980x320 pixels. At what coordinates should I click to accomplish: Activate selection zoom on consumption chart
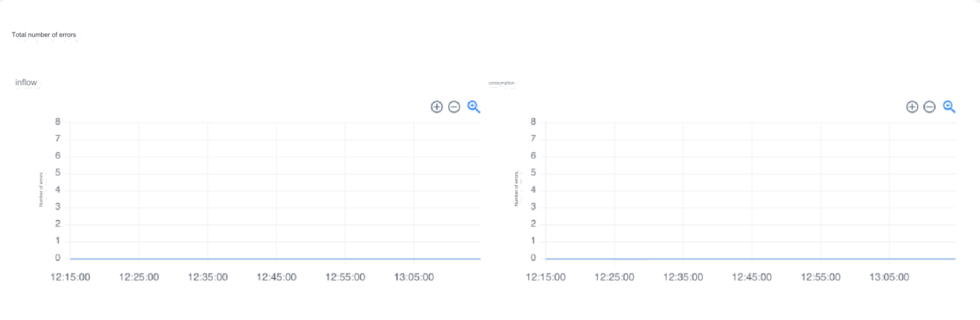coord(949,107)
